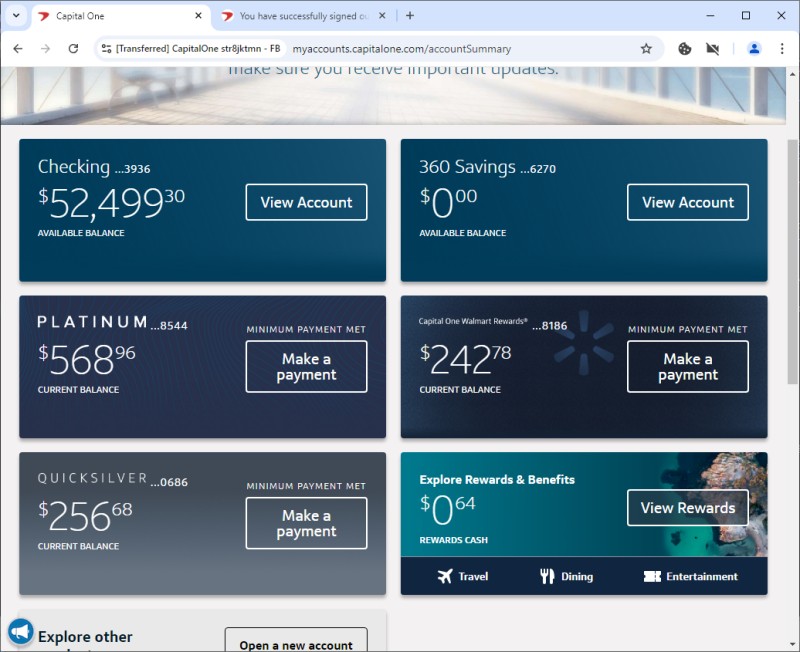Expand the tab search dropdown arrow
Image resolution: width=800 pixels, height=652 pixels.
[x=16, y=15]
